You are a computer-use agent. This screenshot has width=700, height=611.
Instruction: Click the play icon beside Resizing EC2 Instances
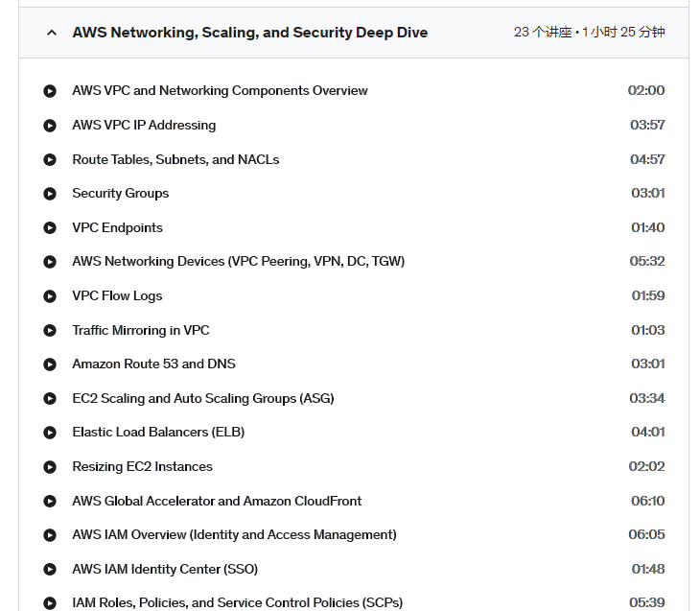(x=50, y=467)
